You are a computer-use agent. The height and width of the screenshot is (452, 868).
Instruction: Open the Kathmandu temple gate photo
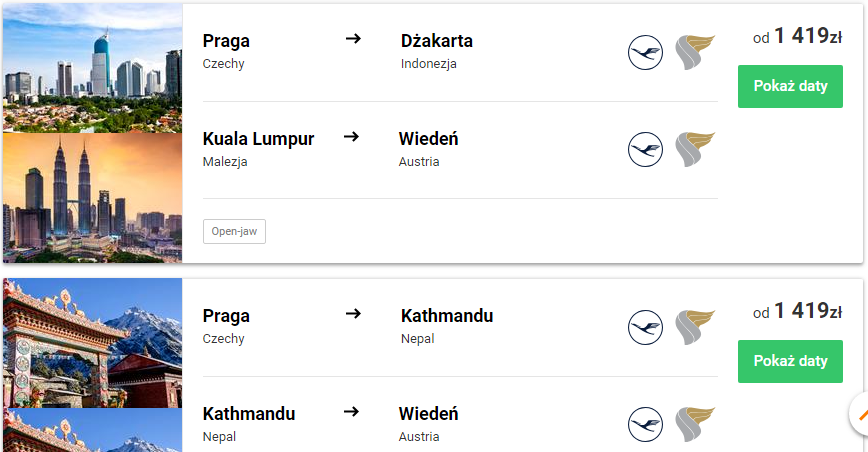(92, 343)
